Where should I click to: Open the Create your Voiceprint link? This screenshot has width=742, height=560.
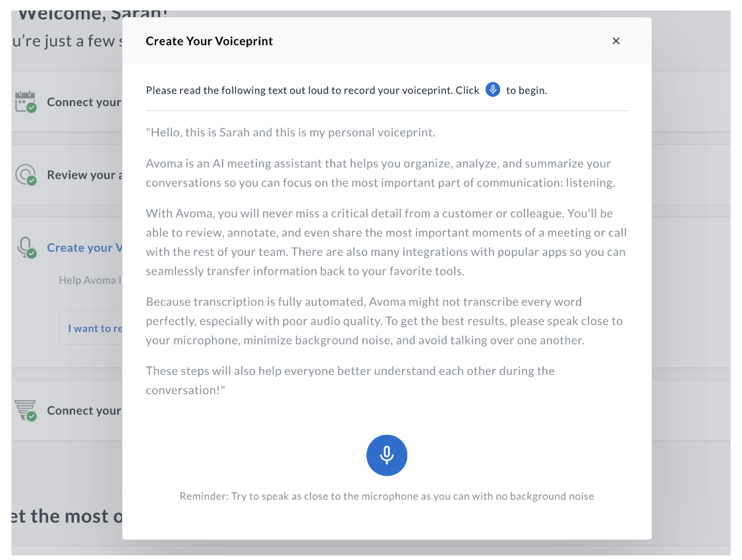[x=84, y=247]
